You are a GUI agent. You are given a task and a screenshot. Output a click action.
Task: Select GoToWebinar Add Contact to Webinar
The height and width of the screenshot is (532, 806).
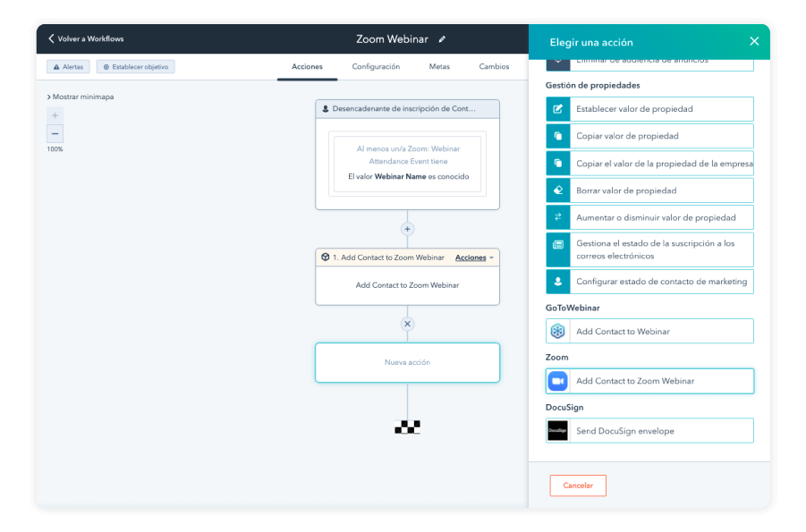tap(649, 332)
